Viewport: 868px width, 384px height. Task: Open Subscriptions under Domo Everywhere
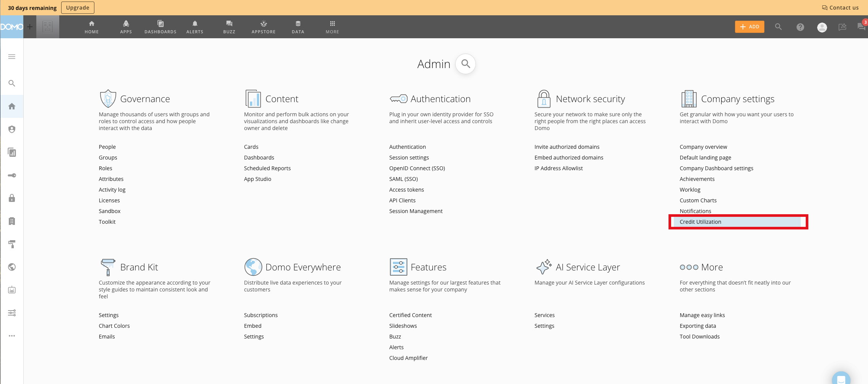pos(261,315)
